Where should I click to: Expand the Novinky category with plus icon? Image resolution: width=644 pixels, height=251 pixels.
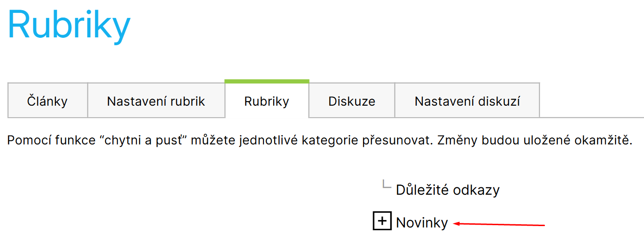(382, 222)
